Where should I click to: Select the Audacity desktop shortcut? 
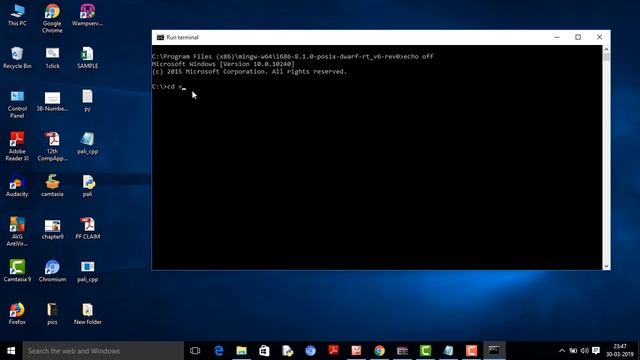(17, 186)
